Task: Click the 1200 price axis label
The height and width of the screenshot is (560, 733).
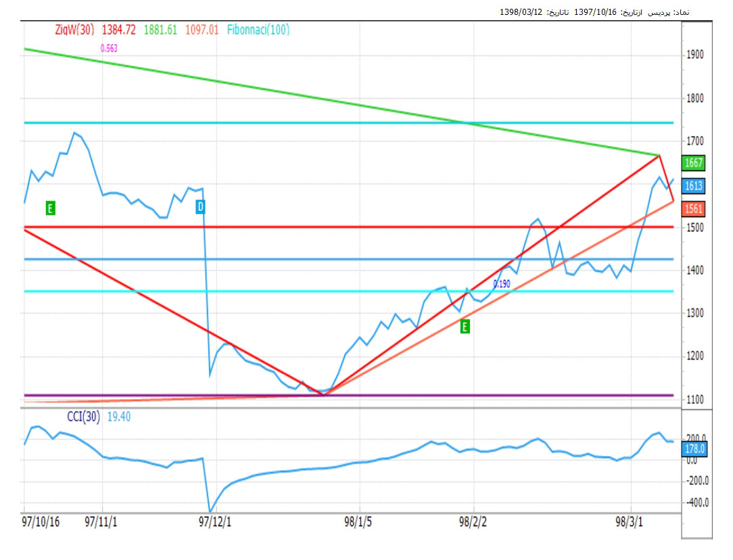Action: point(694,356)
